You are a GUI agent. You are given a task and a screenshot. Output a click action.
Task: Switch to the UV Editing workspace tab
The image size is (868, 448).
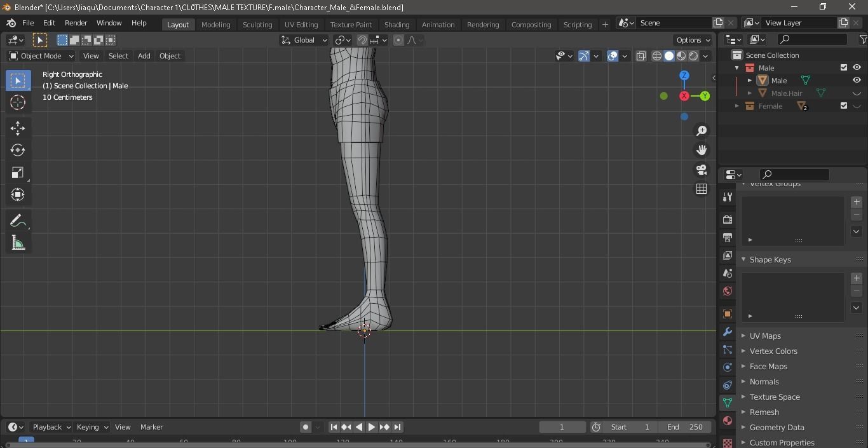(301, 25)
